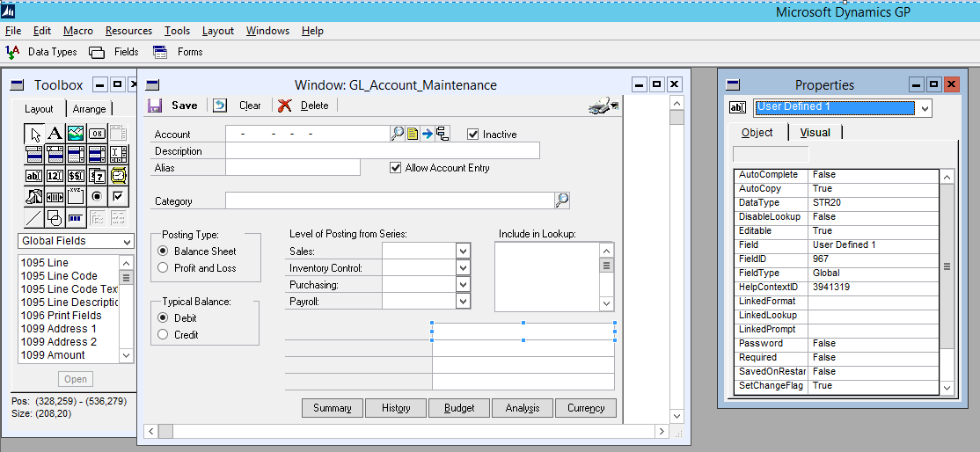980x452 pixels.
Task: Select the calendar date field tool
Action: [x=97, y=176]
